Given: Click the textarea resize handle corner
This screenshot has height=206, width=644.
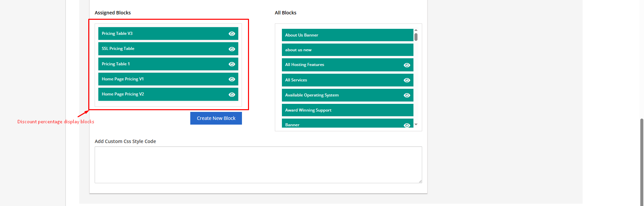Looking at the screenshot, I should (420, 181).
